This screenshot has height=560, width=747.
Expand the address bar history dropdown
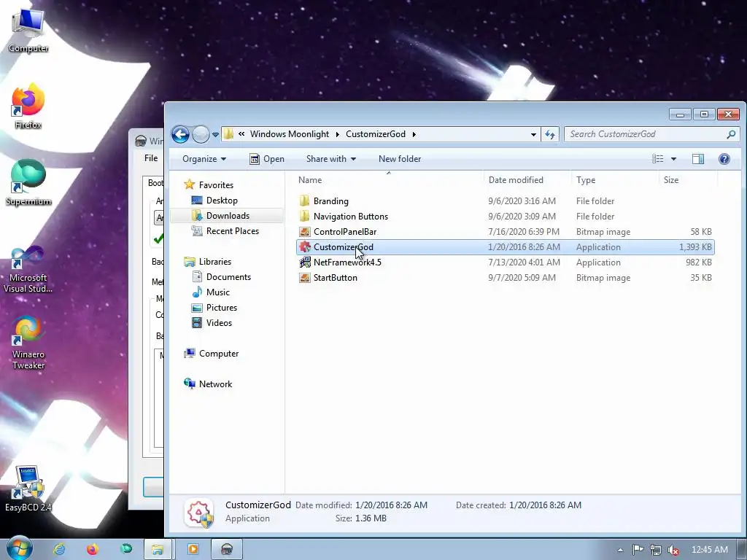pos(533,134)
